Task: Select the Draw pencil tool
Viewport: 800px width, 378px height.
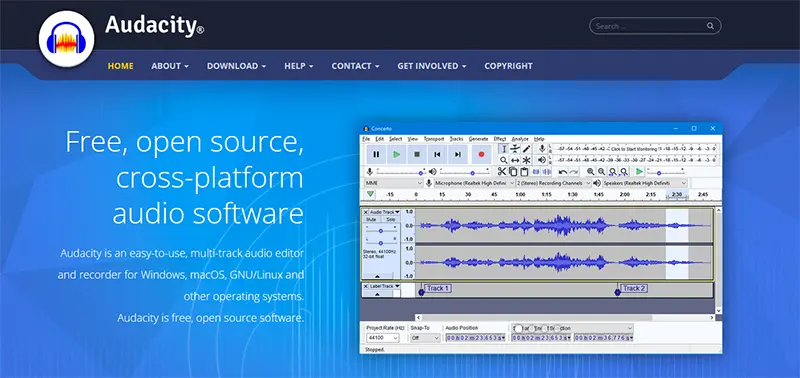Action: (x=527, y=148)
